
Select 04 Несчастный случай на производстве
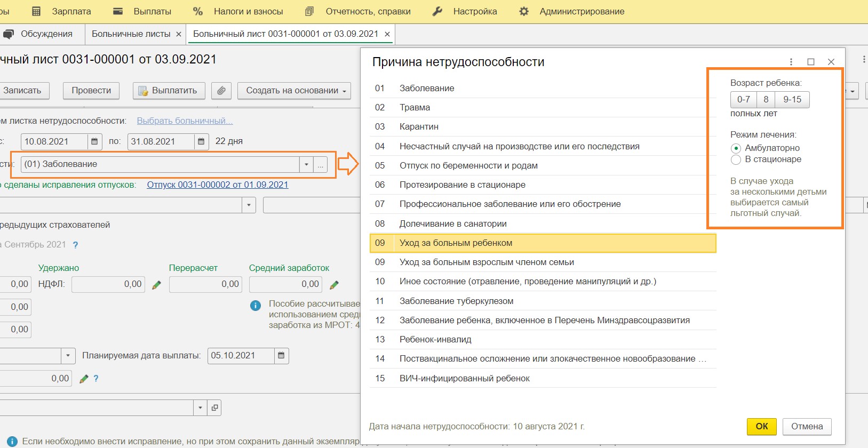[x=543, y=146]
